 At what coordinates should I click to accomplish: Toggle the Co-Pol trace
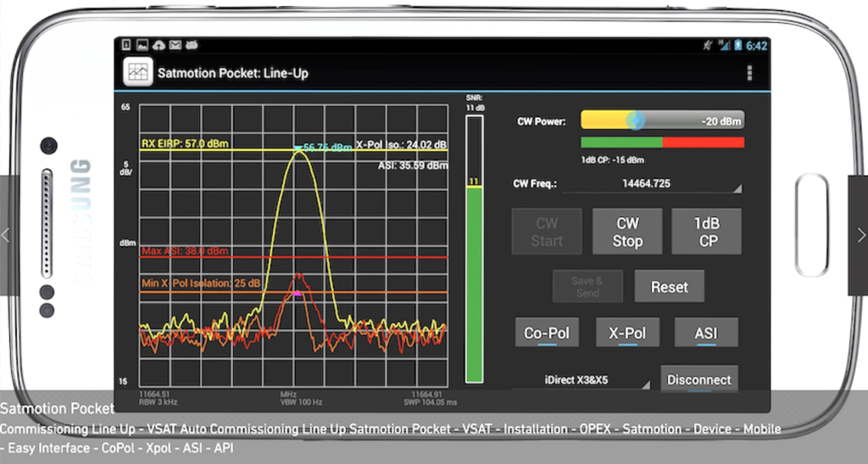(x=547, y=333)
